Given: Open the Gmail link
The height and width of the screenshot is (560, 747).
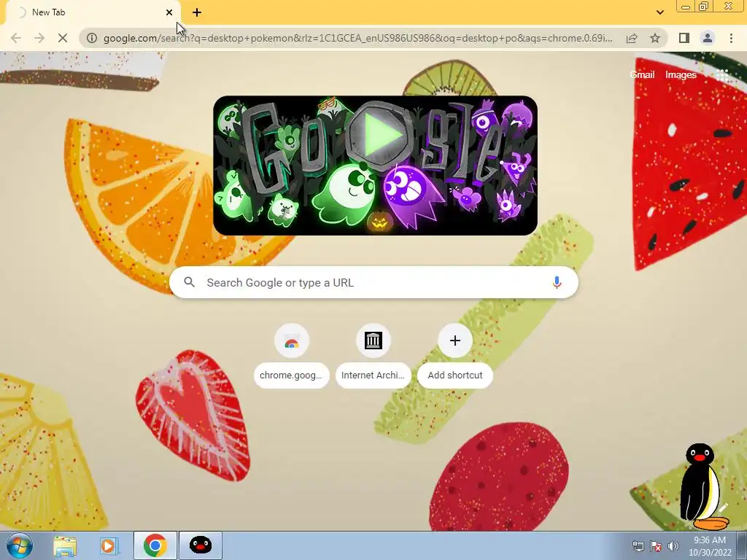Looking at the screenshot, I should tap(642, 74).
